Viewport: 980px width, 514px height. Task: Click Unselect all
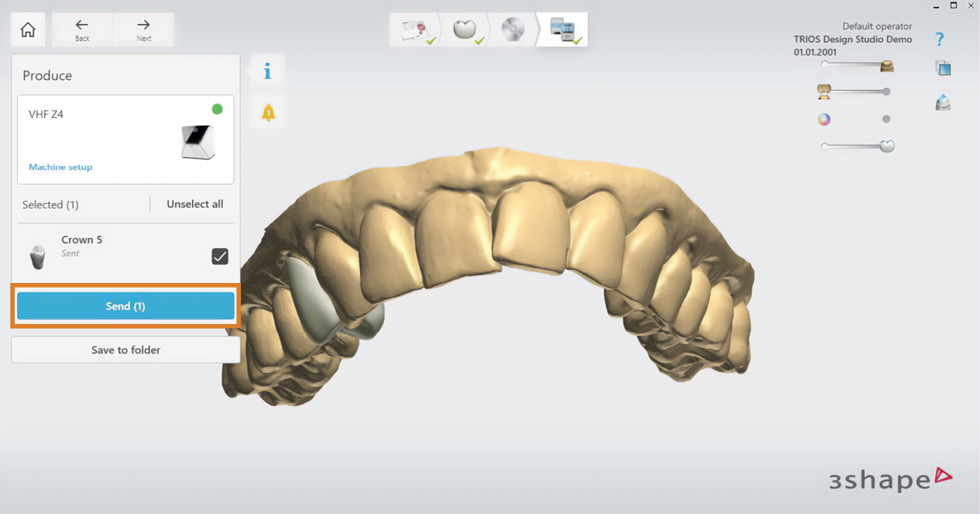(x=195, y=204)
